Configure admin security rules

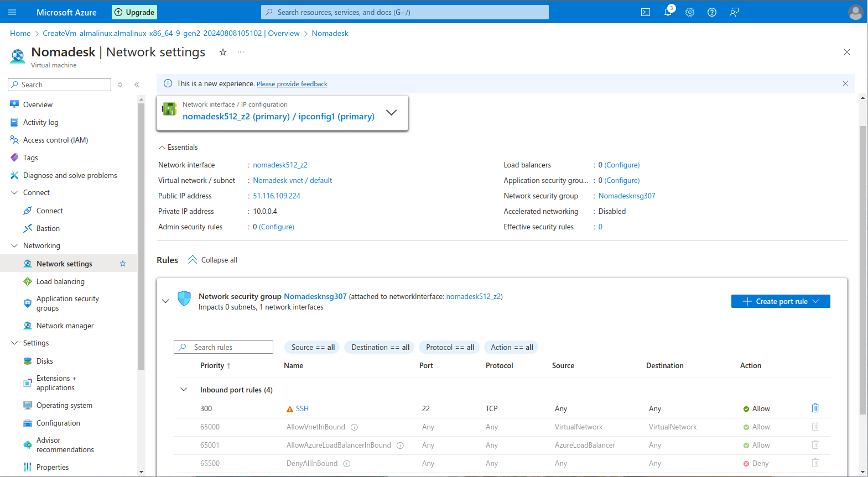277,227
